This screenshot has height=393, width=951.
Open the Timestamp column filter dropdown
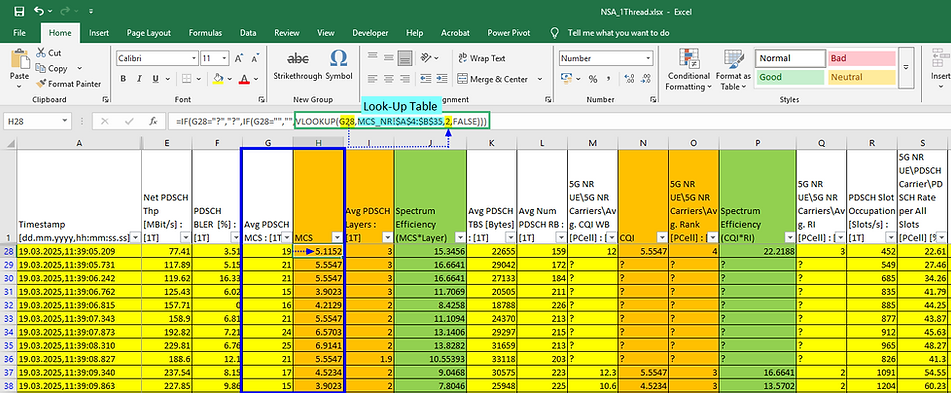(135, 237)
